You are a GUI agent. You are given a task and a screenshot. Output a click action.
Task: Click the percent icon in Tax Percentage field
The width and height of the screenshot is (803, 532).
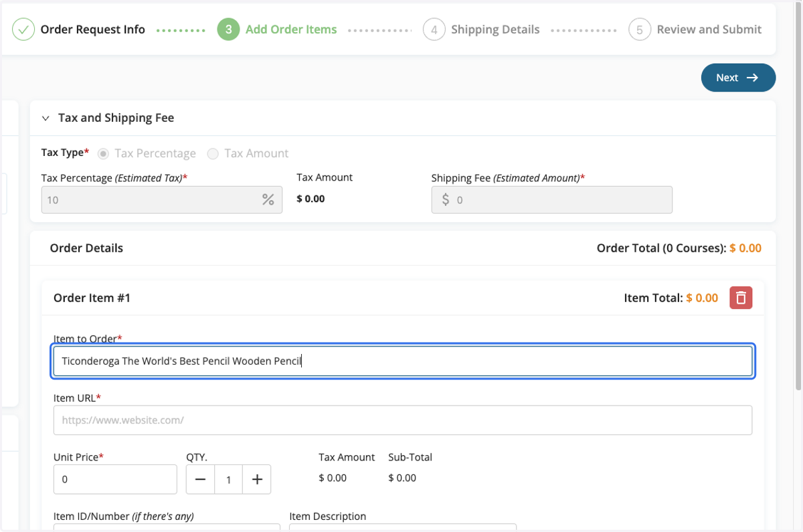(x=268, y=199)
